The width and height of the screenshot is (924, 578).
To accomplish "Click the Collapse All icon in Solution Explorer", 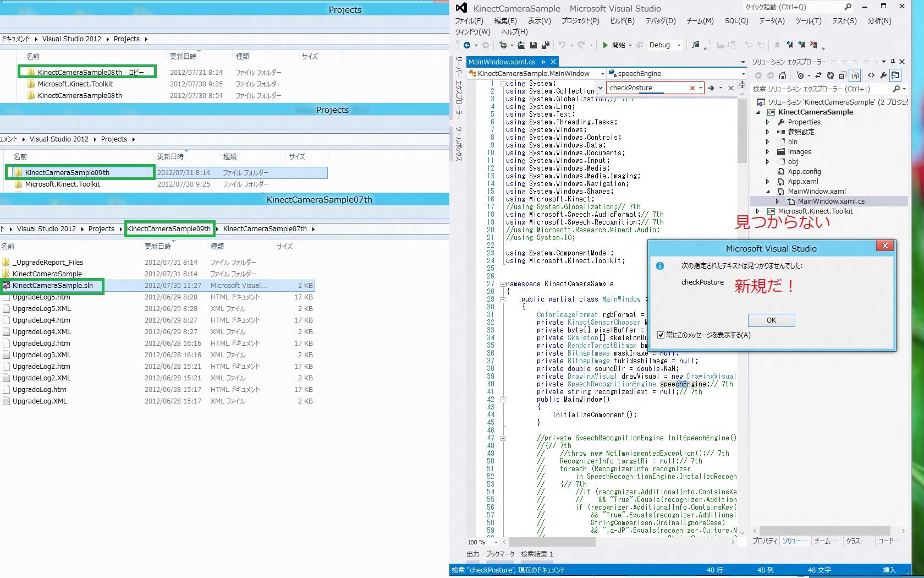I will (842, 75).
